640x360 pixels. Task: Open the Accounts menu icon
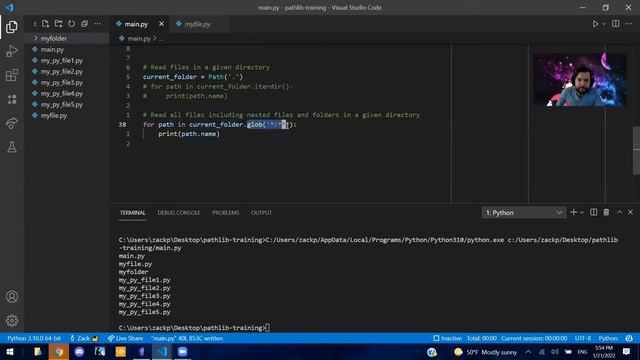point(12,297)
